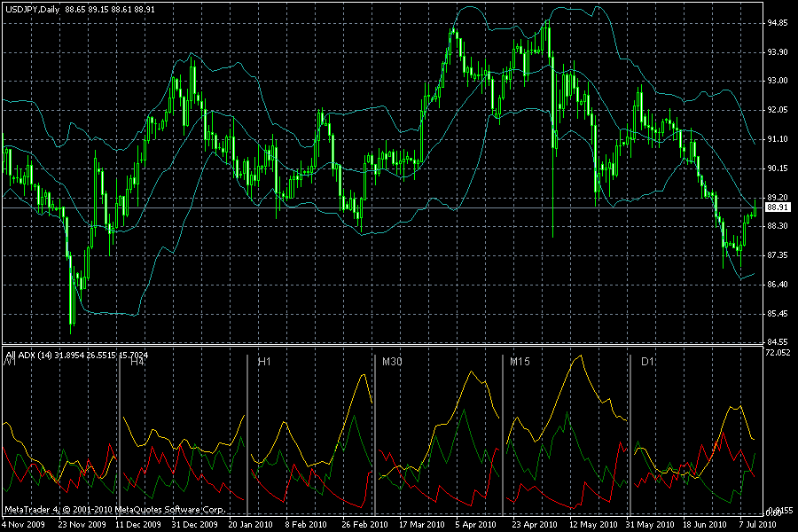798x532 pixels.
Task: Click the 20 Jan 2010 date label
Action: tap(250, 524)
